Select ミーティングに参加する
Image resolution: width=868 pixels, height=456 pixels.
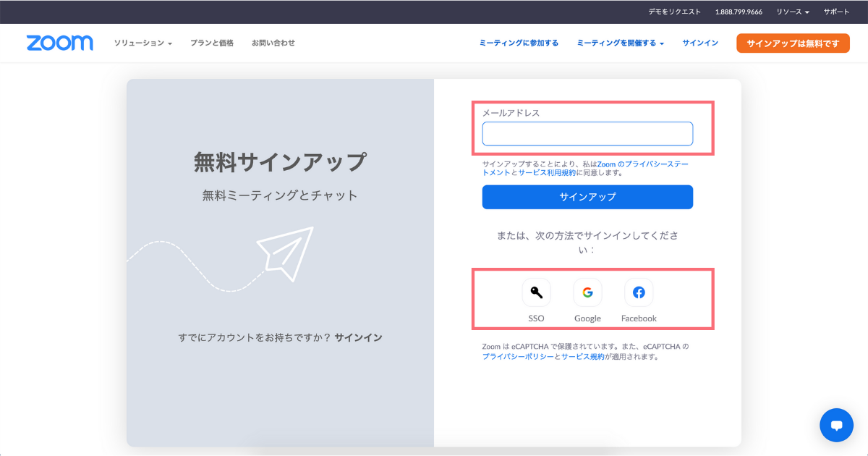tap(518, 43)
